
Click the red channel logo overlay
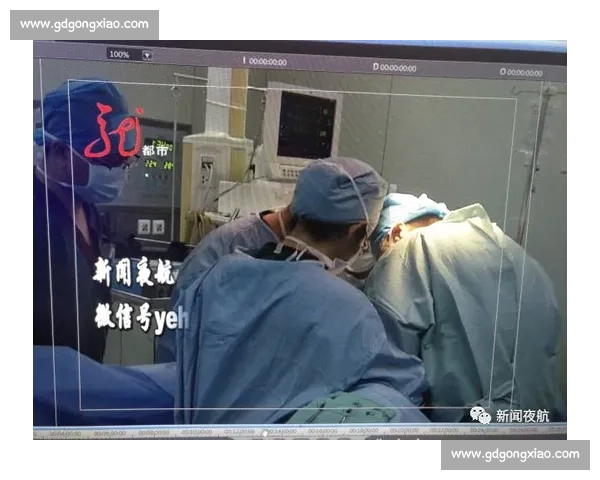(x=112, y=132)
